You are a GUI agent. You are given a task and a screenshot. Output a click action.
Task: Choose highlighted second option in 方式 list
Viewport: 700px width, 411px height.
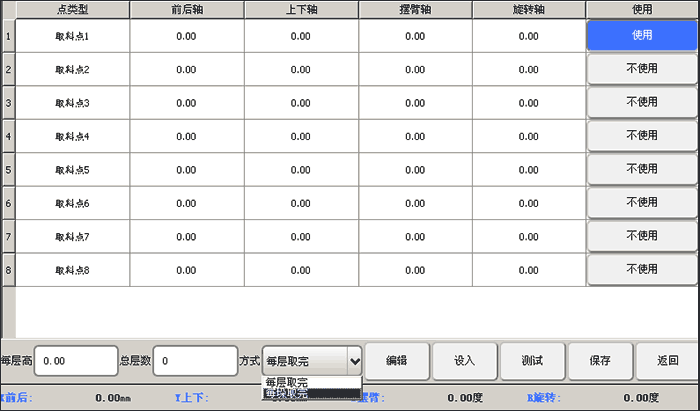(x=287, y=394)
